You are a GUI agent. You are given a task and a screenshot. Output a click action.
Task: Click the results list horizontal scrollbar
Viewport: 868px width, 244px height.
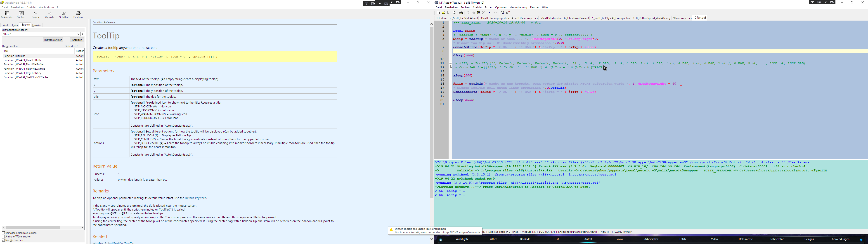click(x=33, y=228)
